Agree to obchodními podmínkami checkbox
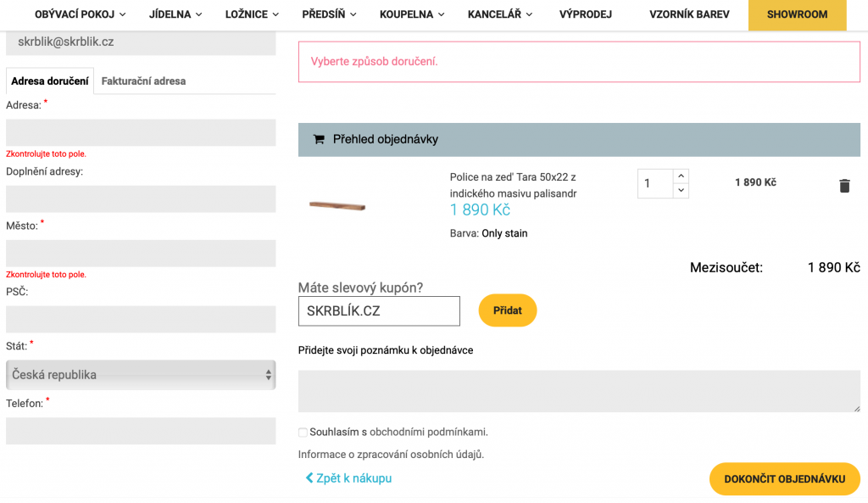This screenshot has height=503, width=868. pyautogui.click(x=303, y=432)
